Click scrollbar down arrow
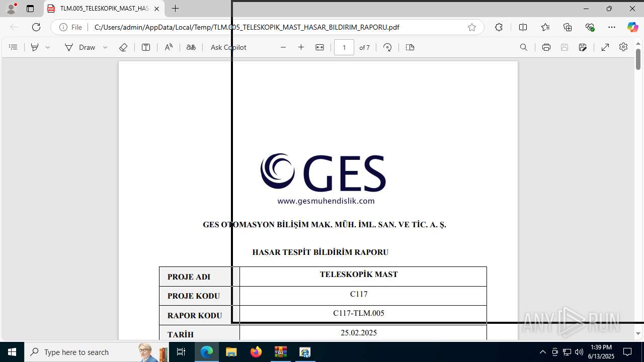This screenshot has width=644, height=362. pyautogui.click(x=638, y=334)
